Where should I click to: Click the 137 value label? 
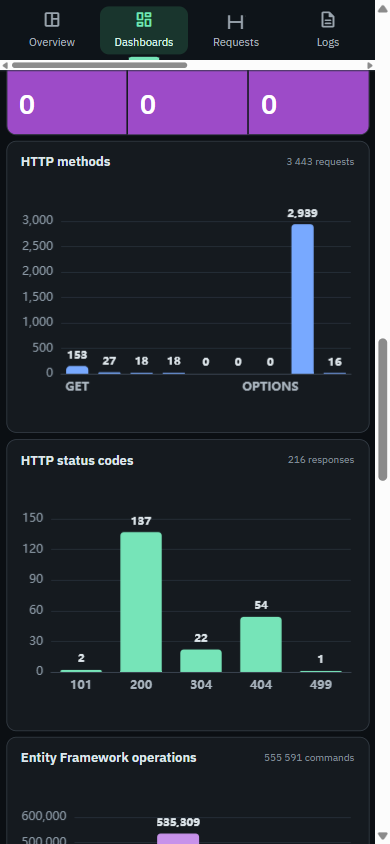point(141,521)
